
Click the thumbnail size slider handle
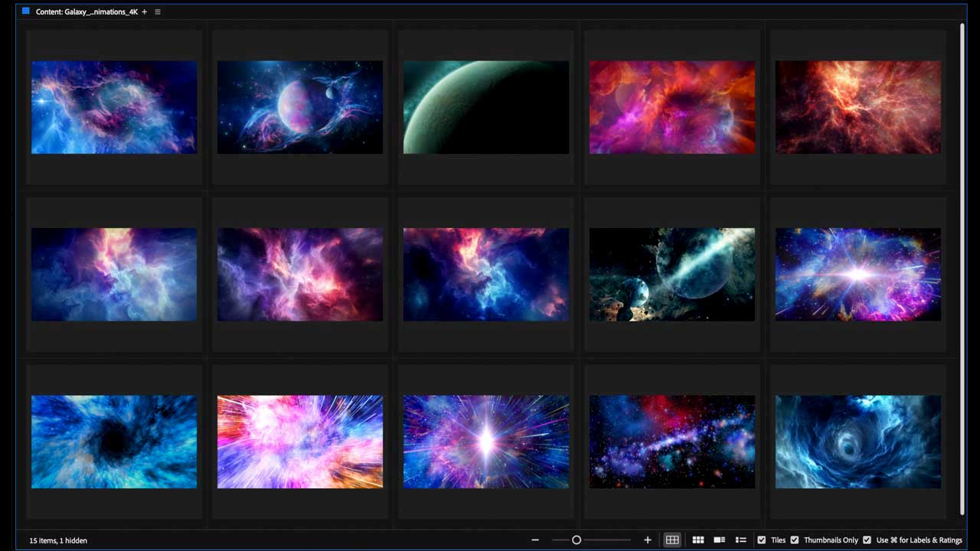point(577,540)
